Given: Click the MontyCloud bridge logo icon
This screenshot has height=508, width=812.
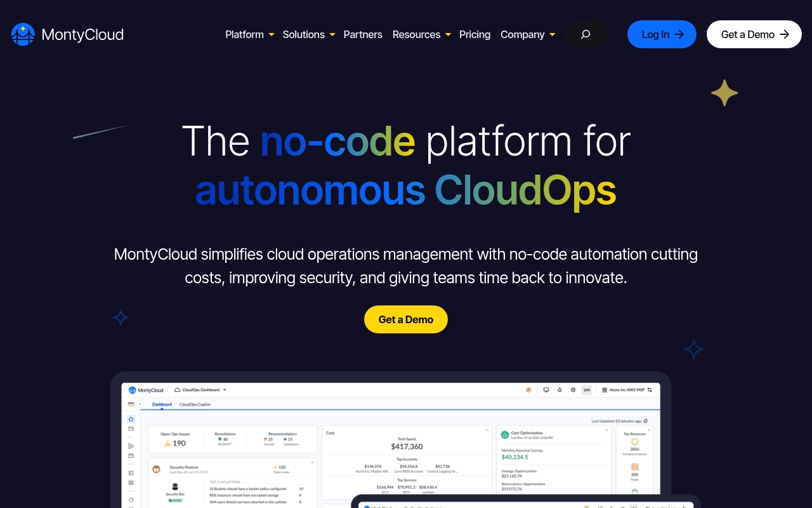Looking at the screenshot, I should pos(23,34).
